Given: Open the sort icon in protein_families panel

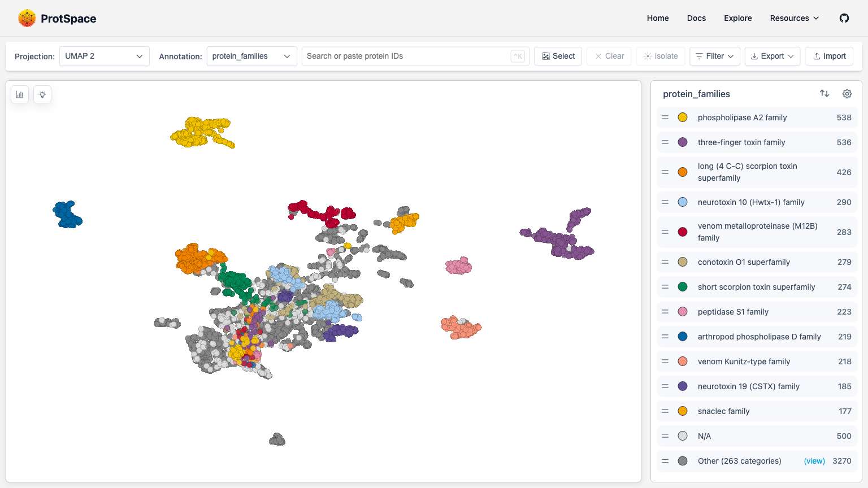Looking at the screenshot, I should pos(824,93).
